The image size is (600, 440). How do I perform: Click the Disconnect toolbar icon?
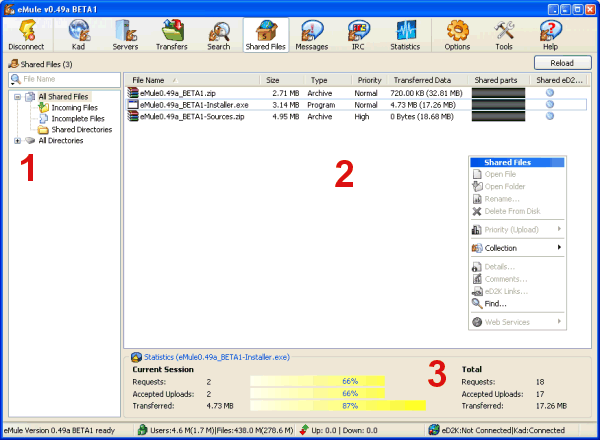coord(27,33)
